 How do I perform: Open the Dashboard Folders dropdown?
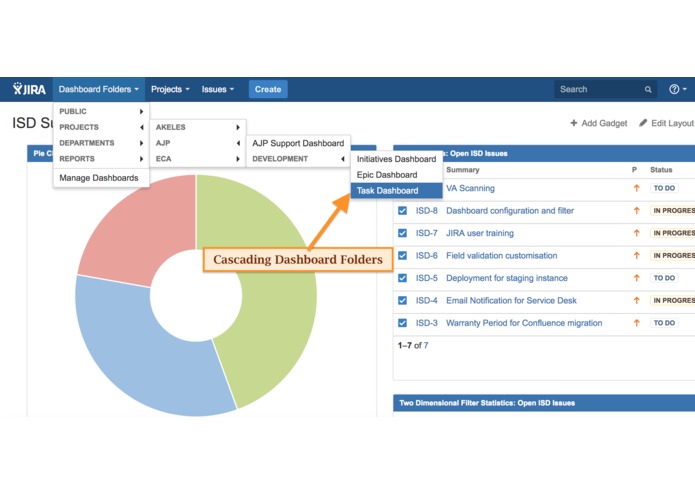pos(98,89)
